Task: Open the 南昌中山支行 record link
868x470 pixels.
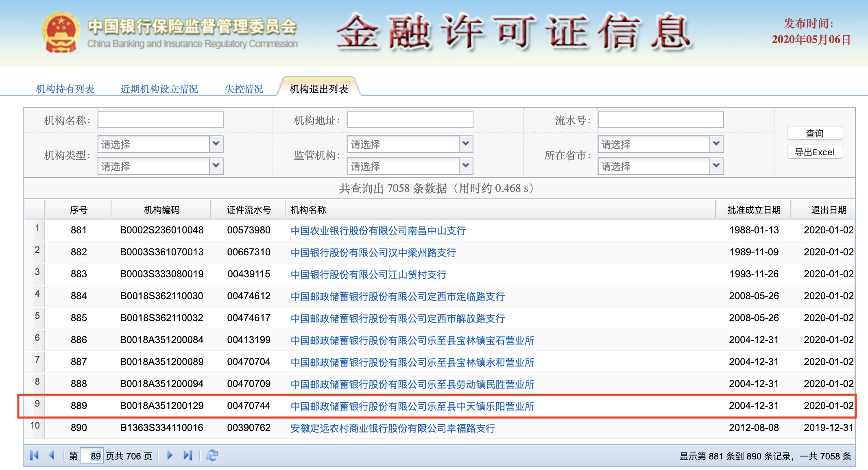Action: coord(379,231)
